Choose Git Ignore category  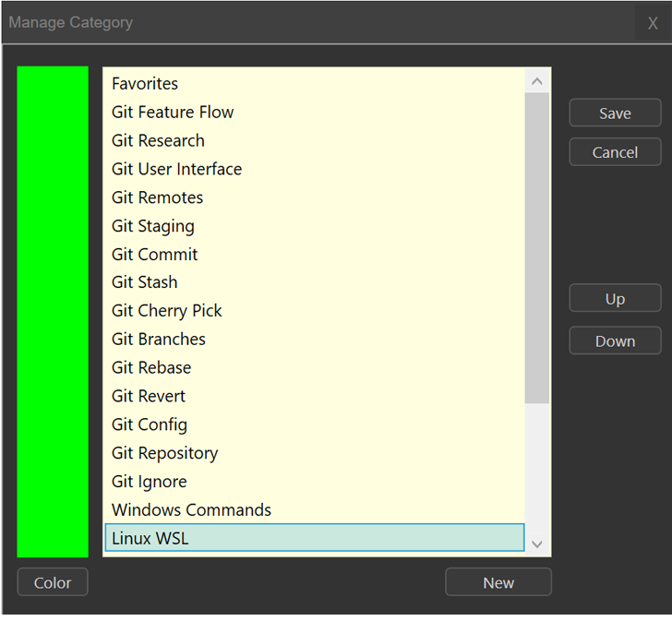[150, 482]
